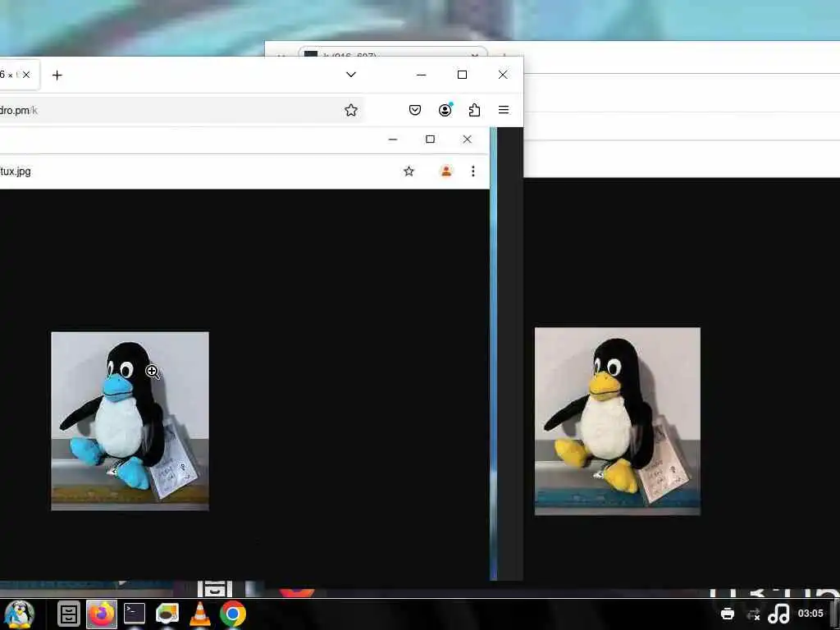
Task: Maximize the Firefox window
Action: click(462, 75)
